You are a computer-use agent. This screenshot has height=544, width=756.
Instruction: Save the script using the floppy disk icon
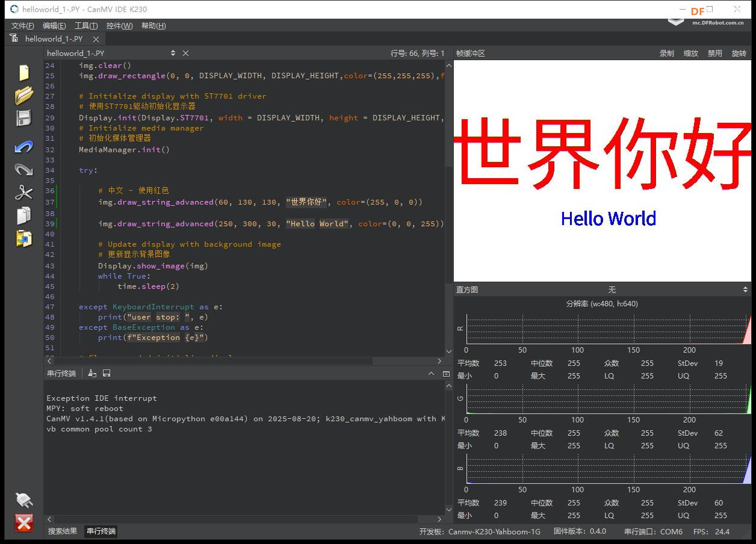tap(23, 118)
